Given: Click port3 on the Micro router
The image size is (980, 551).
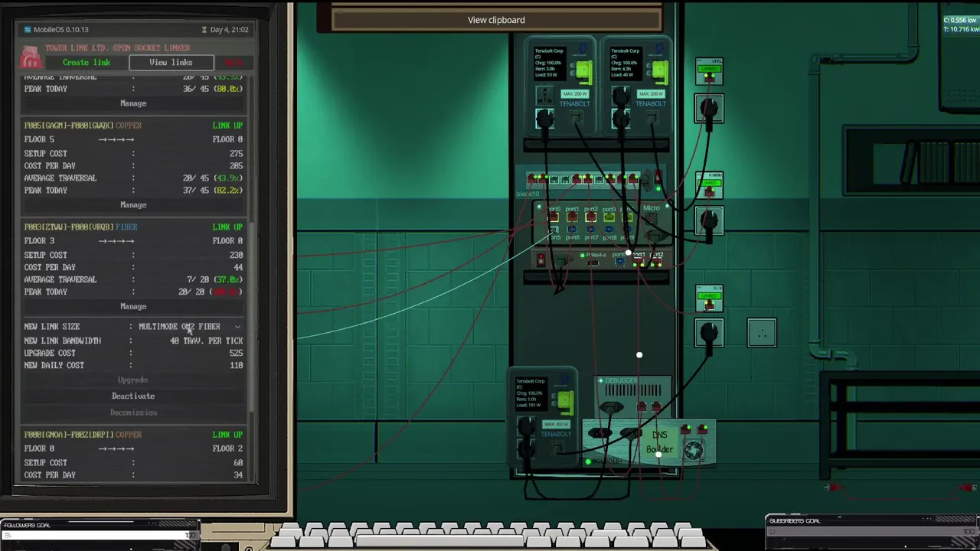Looking at the screenshot, I should coord(609,217).
